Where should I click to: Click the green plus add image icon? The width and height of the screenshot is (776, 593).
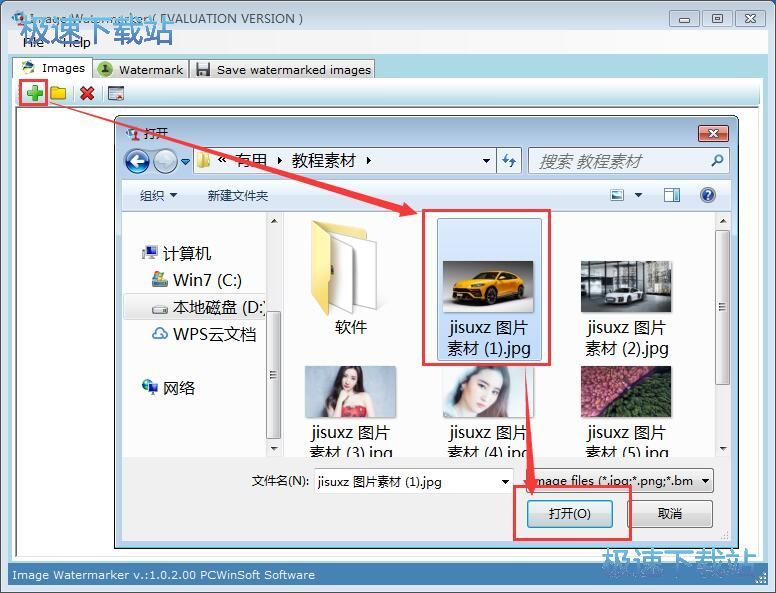[x=34, y=93]
